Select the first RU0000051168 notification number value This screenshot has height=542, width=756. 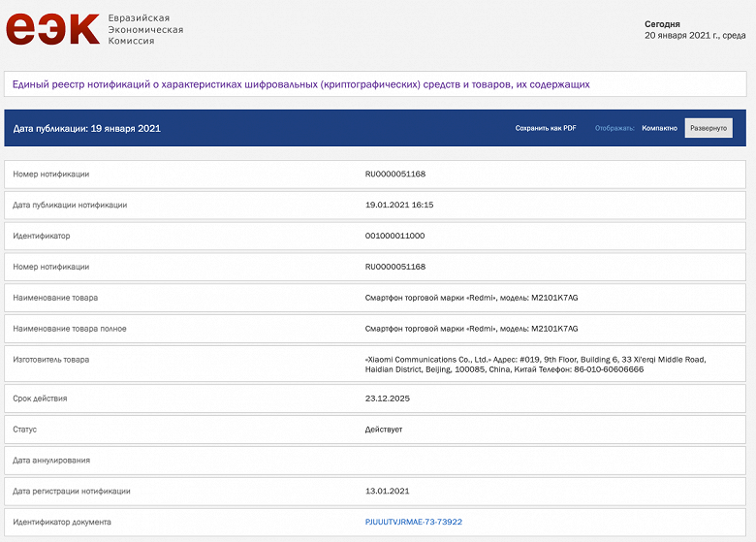point(394,174)
